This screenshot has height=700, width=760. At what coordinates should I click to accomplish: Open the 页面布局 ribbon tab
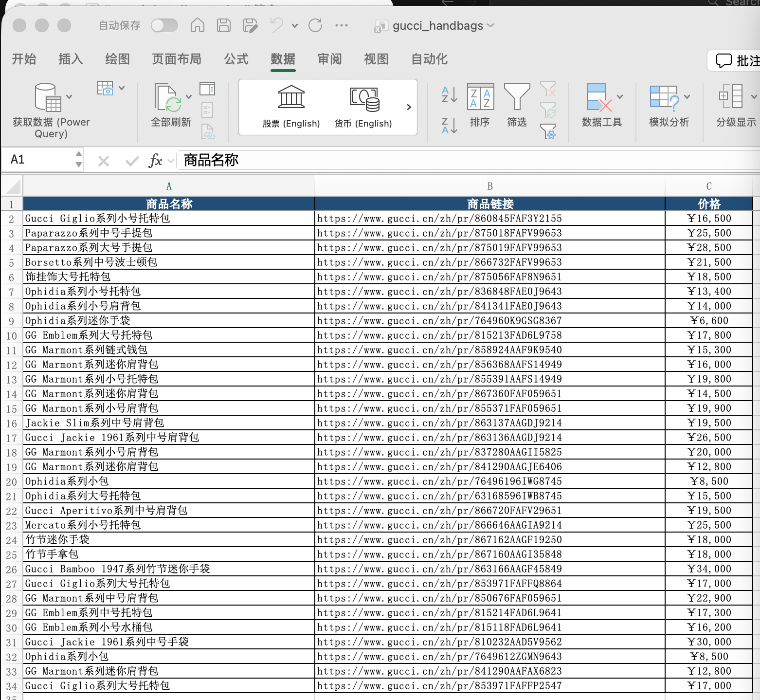[177, 59]
